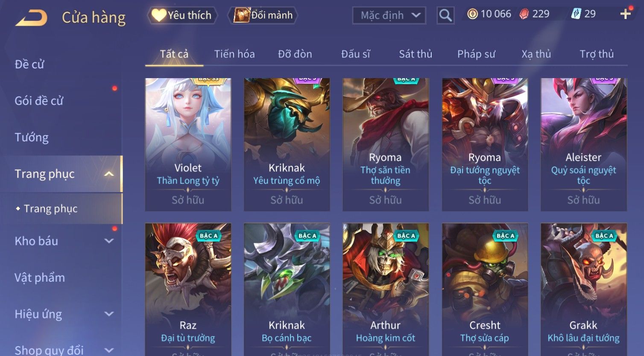Tap the red ruby currency icon
The height and width of the screenshot is (356, 644).
tap(524, 14)
